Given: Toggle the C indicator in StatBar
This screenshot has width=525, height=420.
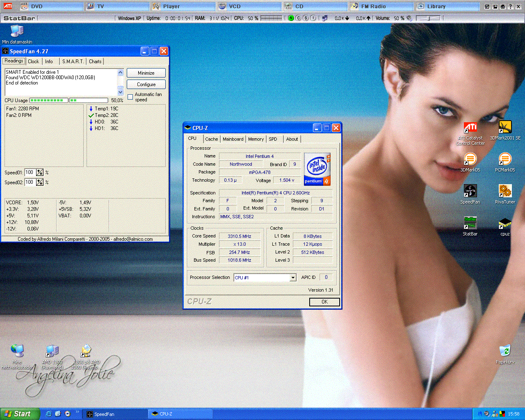Looking at the screenshot, I should pyautogui.click(x=298, y=18).
